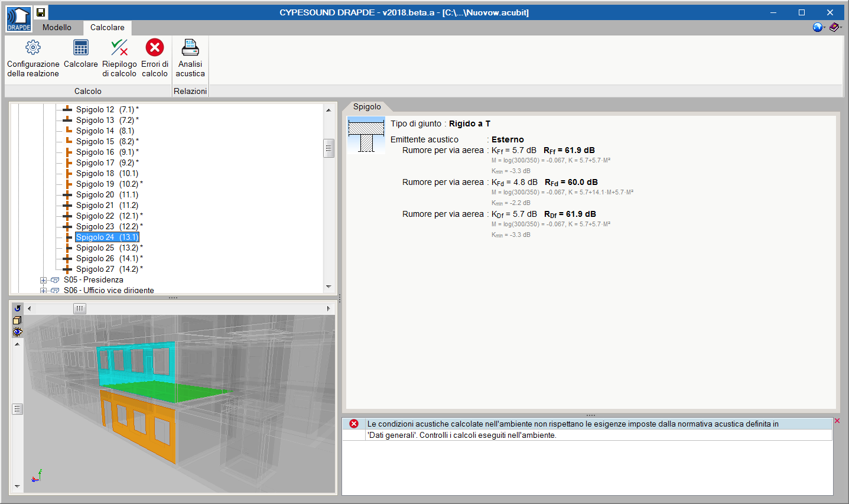Select Spigolo 18 (10.1) in tree
Image resolution: width=849 pixels, height=504 pixels.
point(107,173)
